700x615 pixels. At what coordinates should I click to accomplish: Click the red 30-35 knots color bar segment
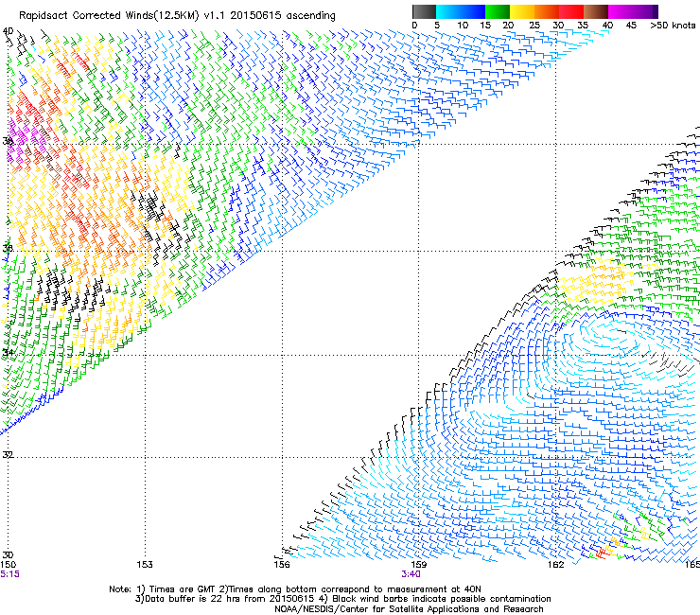[x=571, y=11]
